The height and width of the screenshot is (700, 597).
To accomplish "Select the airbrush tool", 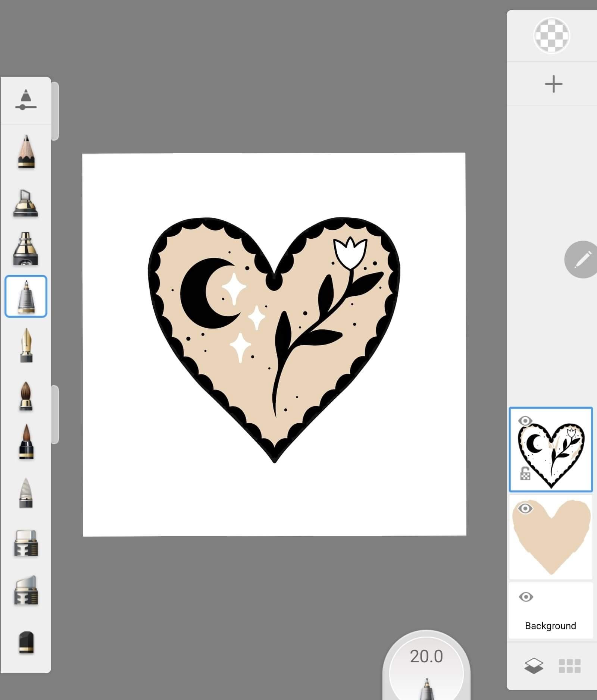I will (26, 249).
